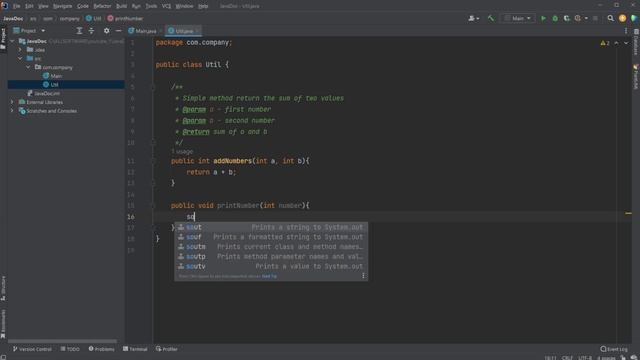
Task: Collapse the com.company package
Action: [x=28, y=67]
